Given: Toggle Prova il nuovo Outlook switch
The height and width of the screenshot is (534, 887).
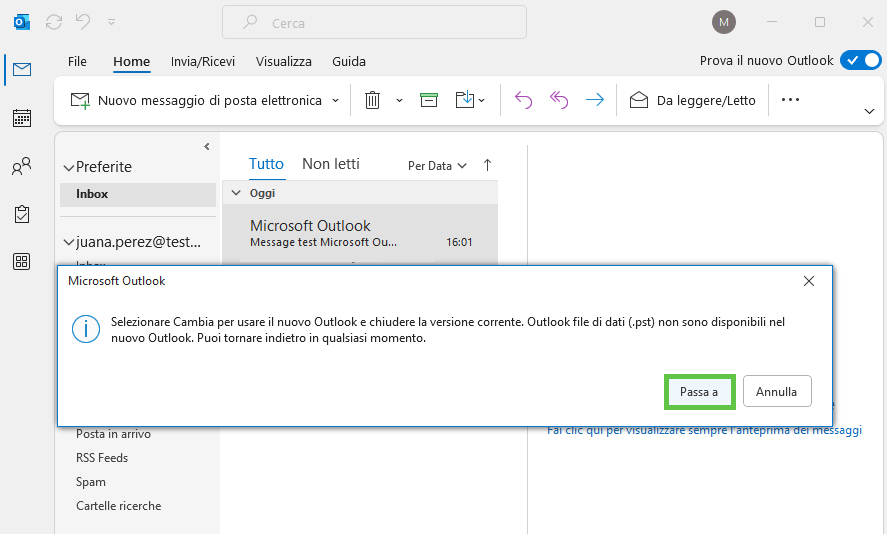Looking at the screenshot, I should click(x=860, y=61).
